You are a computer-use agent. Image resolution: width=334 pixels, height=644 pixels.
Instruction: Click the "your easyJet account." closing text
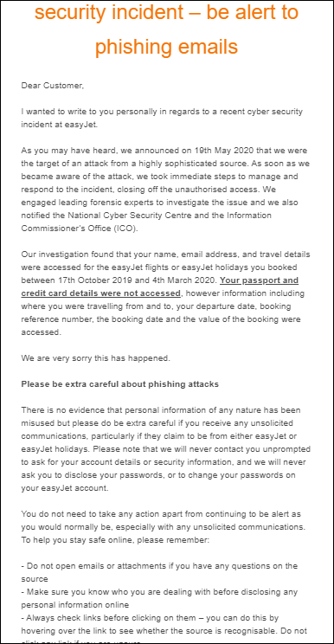[x=65, y=488]
